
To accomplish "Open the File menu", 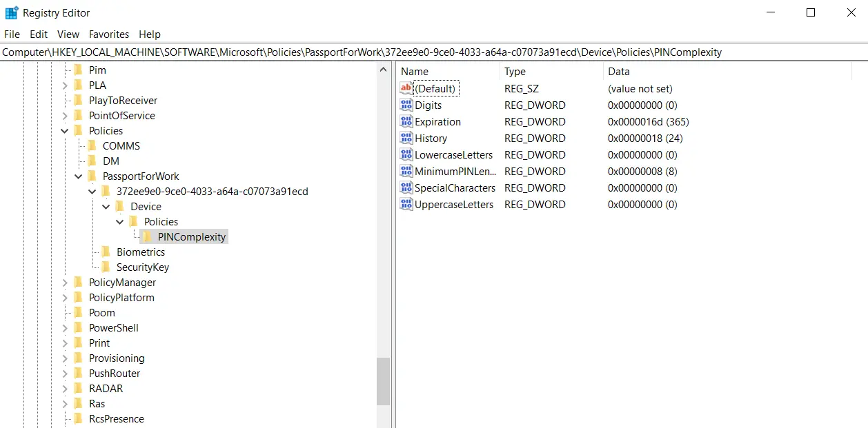I will (x=11, y=34).
